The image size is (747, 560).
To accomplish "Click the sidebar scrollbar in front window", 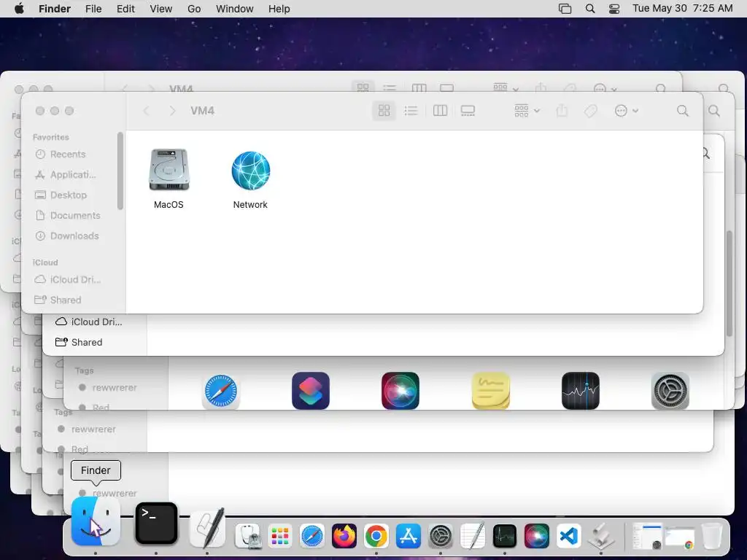I will click(120, 171).
